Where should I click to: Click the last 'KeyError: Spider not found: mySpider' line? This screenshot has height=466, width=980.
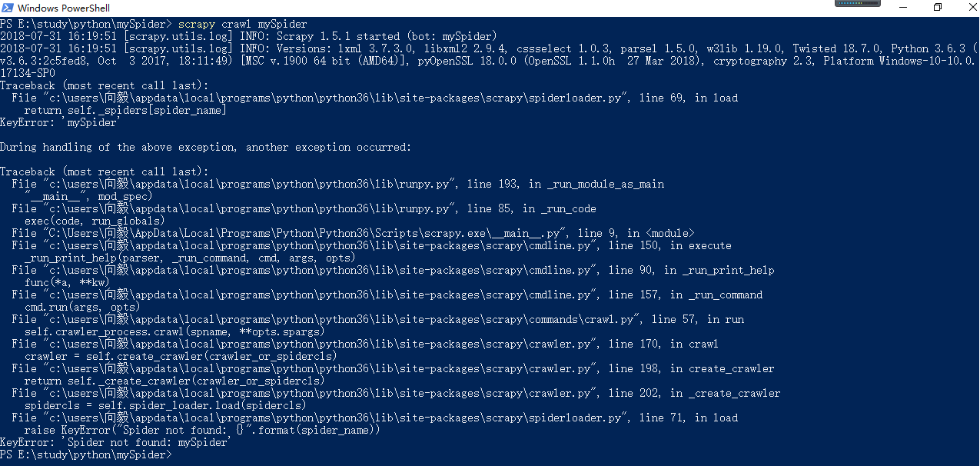(x=115, y=443)
